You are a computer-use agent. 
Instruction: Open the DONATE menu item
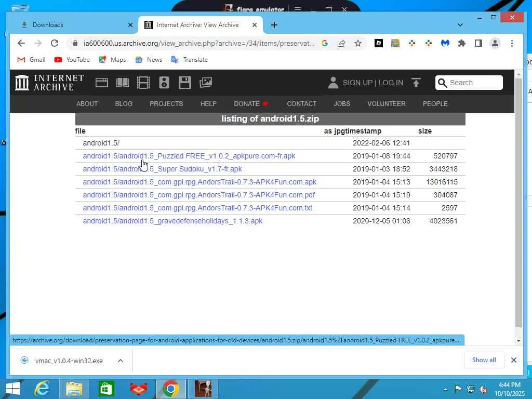pyautogui.click(x=251, y=104)
